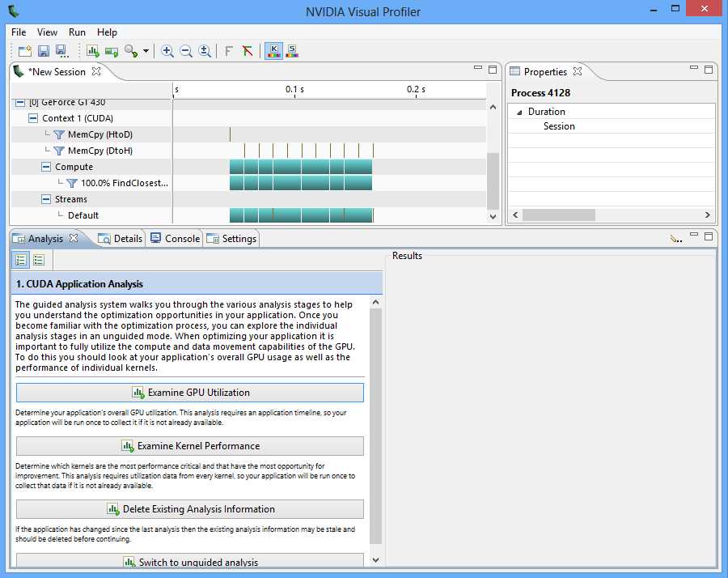Toggle color by stream (S) button
This screenshot has height=578, width=728.
click(292, 51)
